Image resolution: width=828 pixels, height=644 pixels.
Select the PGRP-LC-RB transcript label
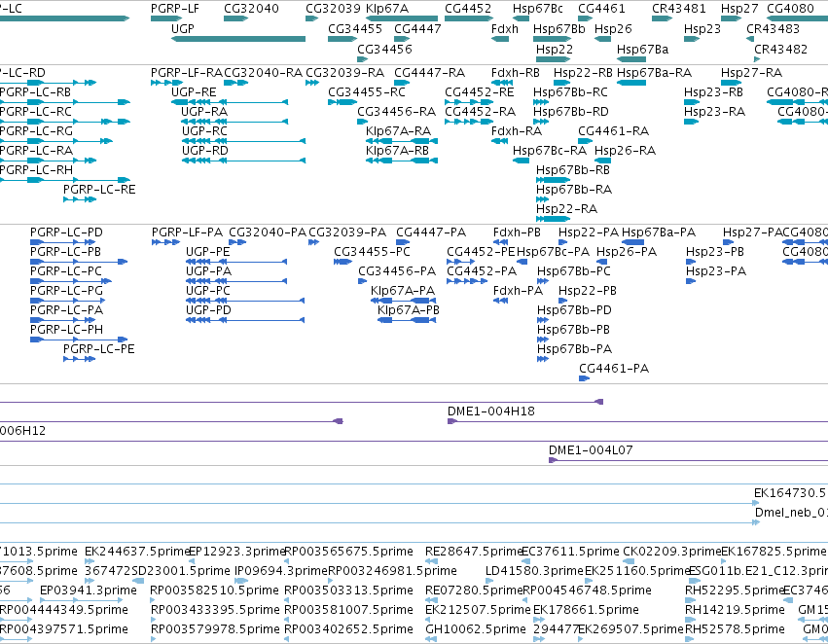35,91
